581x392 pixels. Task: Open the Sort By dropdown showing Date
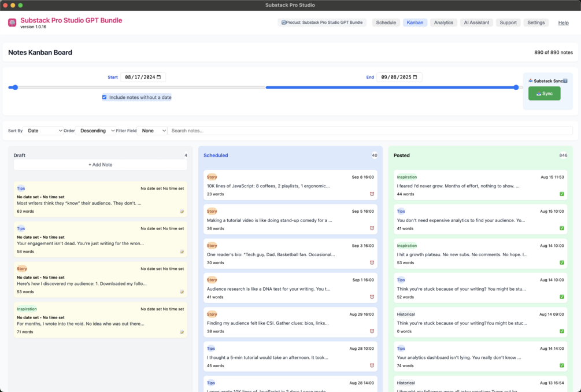pyautogui.click(x=43, y=131)
